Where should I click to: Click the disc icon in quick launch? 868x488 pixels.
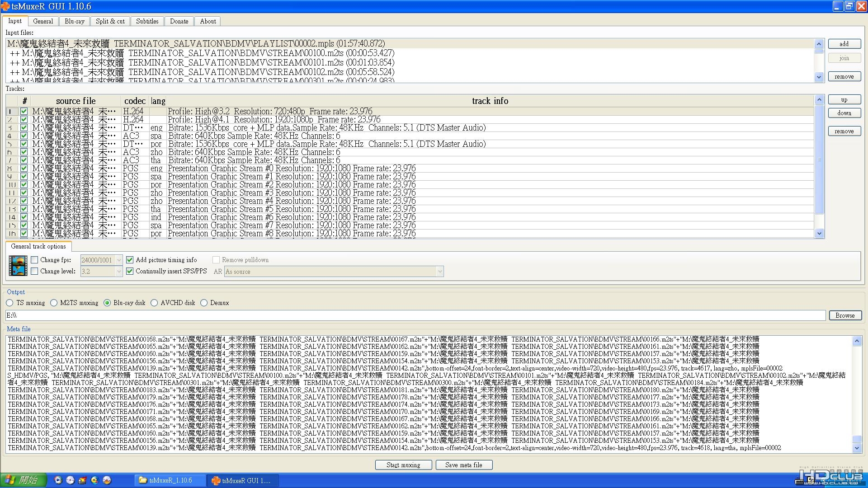(x=70, y=480)
